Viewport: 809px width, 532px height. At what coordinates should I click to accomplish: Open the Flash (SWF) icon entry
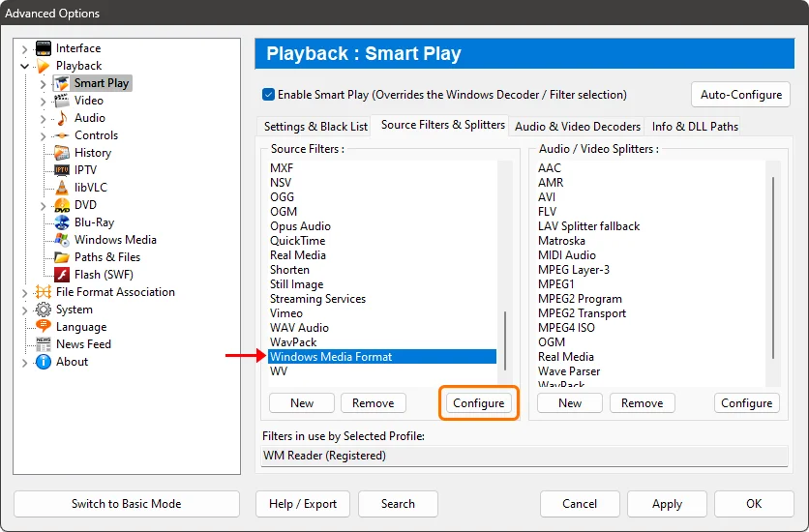click(62, 275)
